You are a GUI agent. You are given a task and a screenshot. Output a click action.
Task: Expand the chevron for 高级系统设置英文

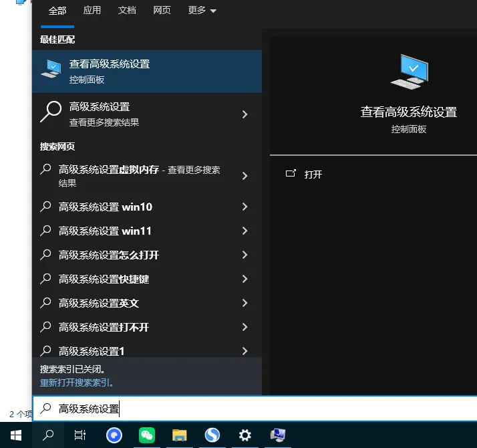tap(245, 303)
